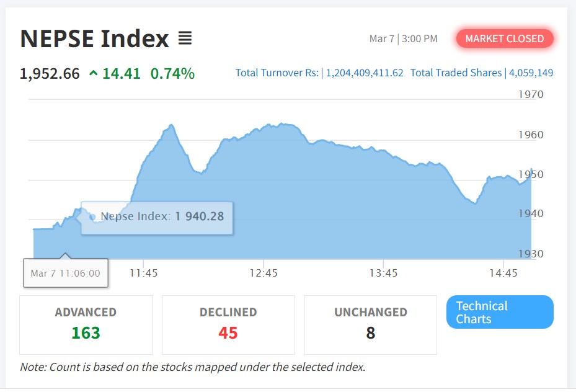Screen dimensions: 576x392
Task: Click the 1970 y-axis label
Action: tap(531, 94)
